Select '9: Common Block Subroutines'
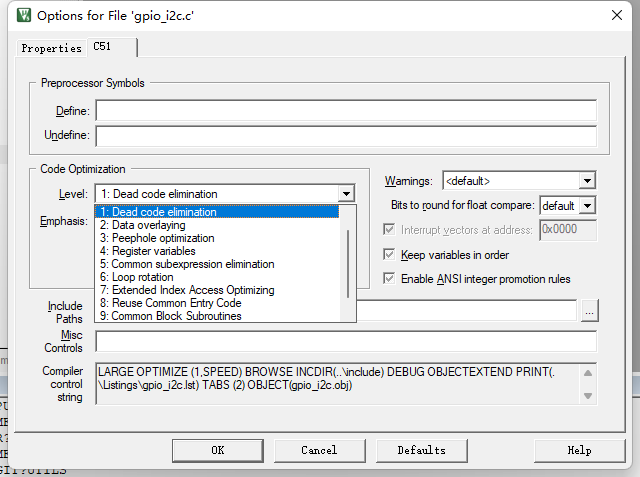 pyautogui.click(x=217, y=316)
